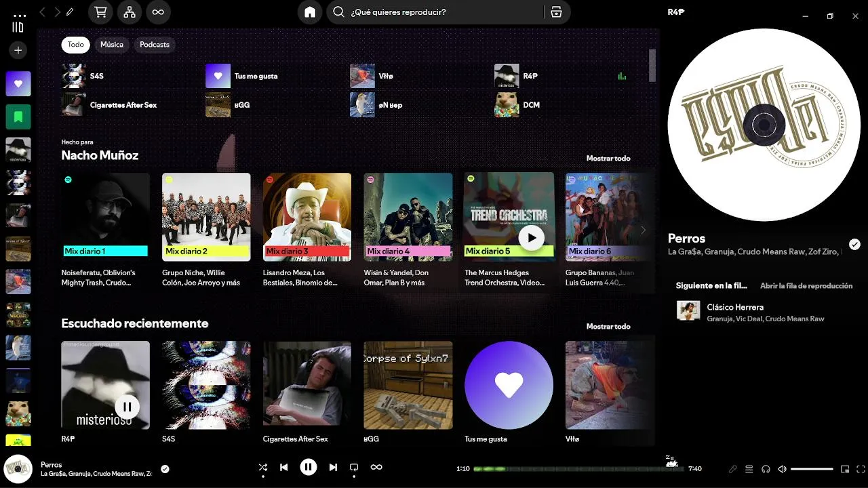Select the 'Todo' filter chip
The image size is (868, 488).
(76, 45)
